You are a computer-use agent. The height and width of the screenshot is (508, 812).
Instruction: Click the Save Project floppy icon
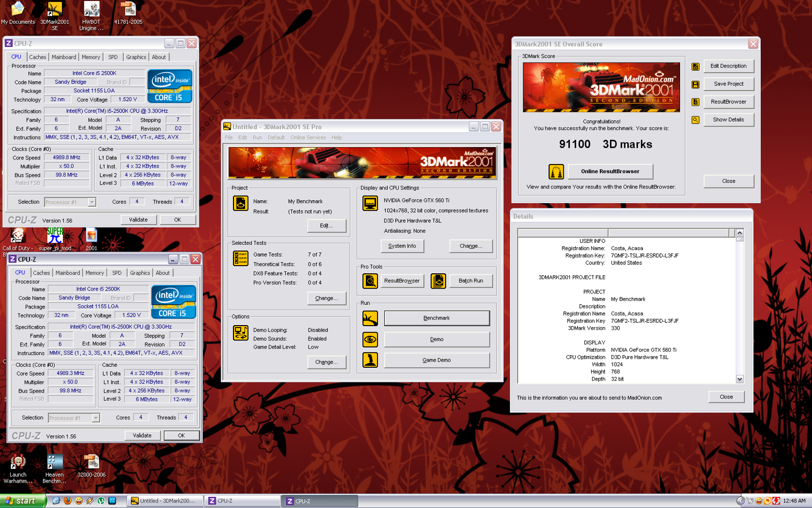[695, 84]
